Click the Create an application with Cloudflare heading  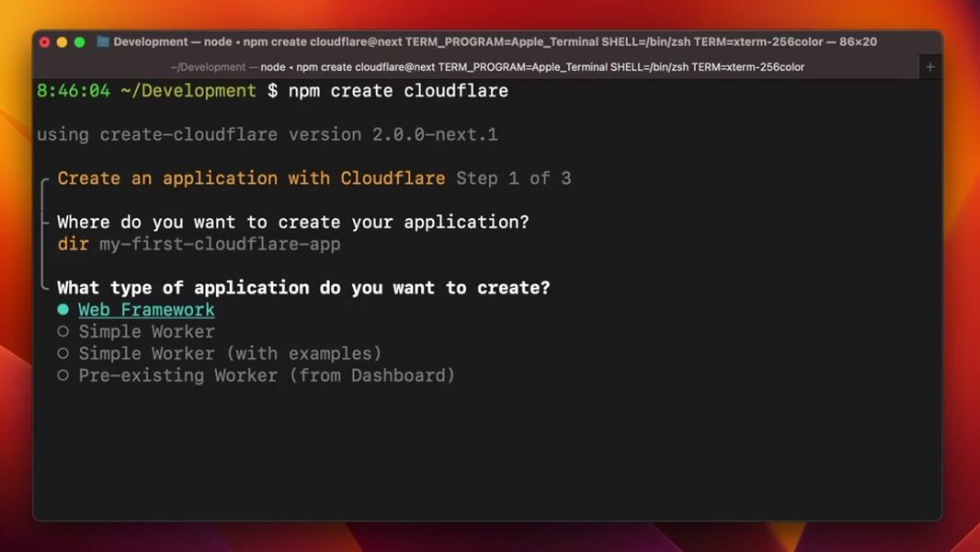point(251,178)
